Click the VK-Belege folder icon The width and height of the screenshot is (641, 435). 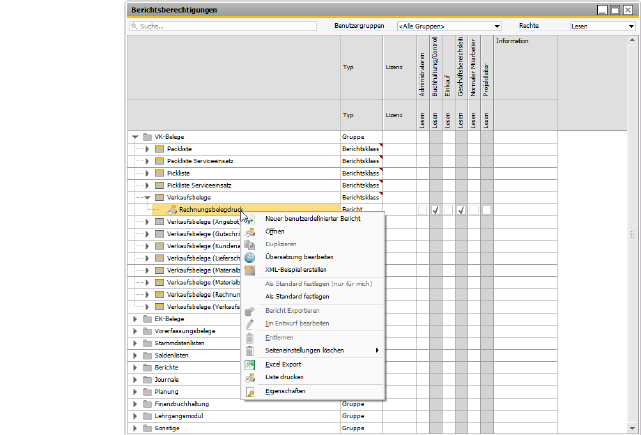(x=148, y=137)
